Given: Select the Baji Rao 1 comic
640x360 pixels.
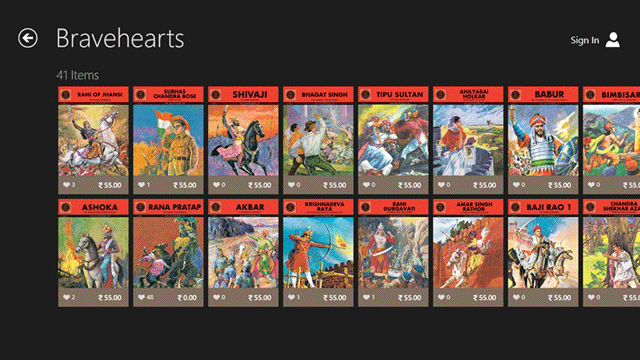Looking at the screenshot, I should coord(543,253).
